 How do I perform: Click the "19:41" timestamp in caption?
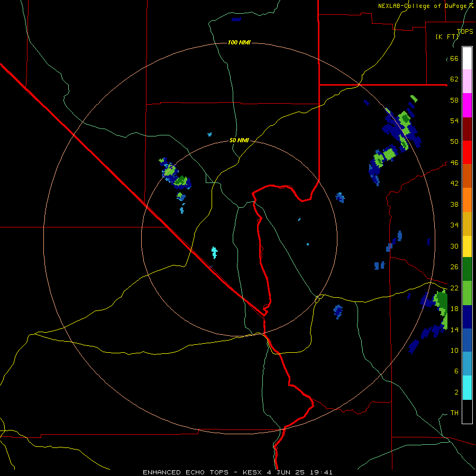322,472
